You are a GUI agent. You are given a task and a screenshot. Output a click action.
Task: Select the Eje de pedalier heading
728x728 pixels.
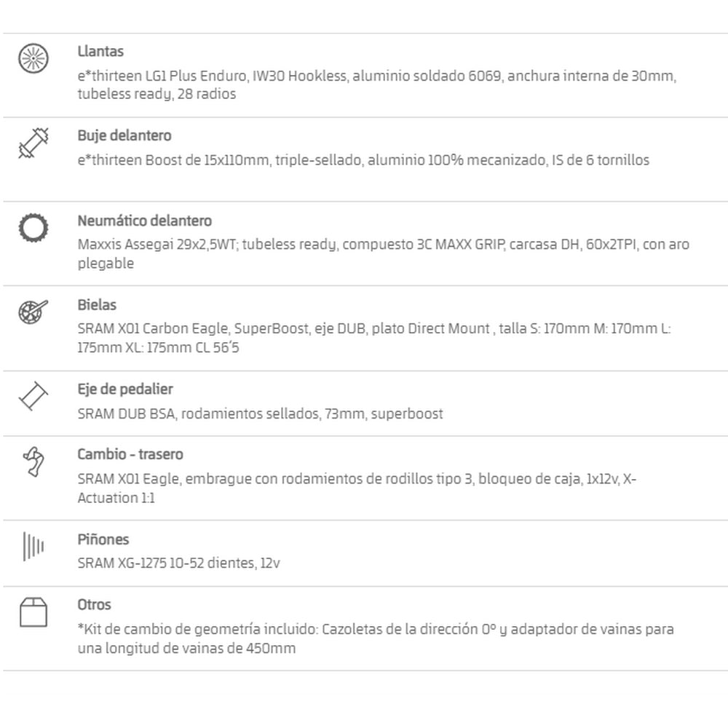[125, 389]
